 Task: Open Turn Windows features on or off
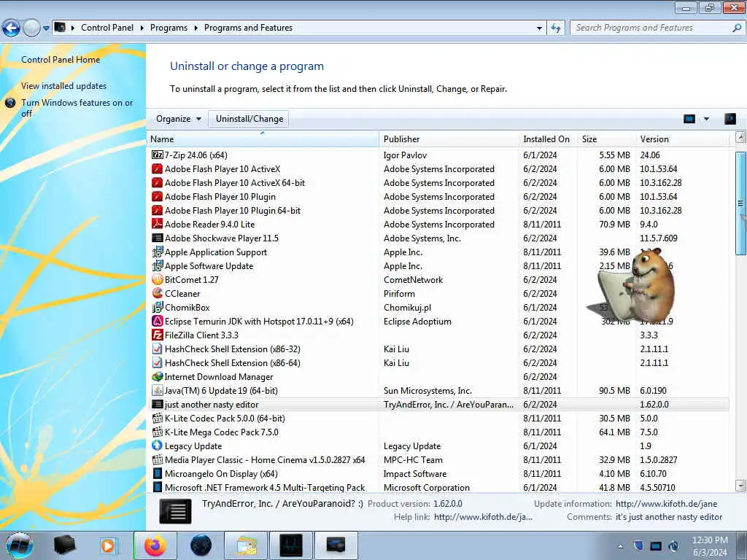pos(77,108)
